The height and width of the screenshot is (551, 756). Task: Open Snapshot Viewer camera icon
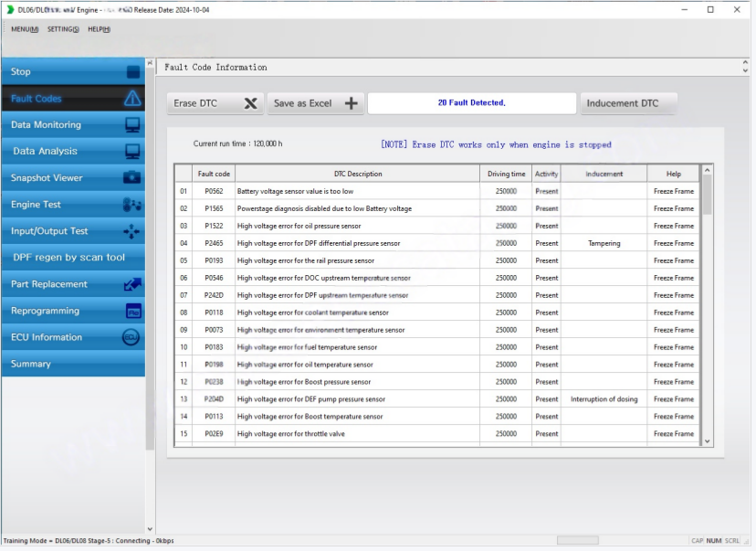click(x=132, y=178)
